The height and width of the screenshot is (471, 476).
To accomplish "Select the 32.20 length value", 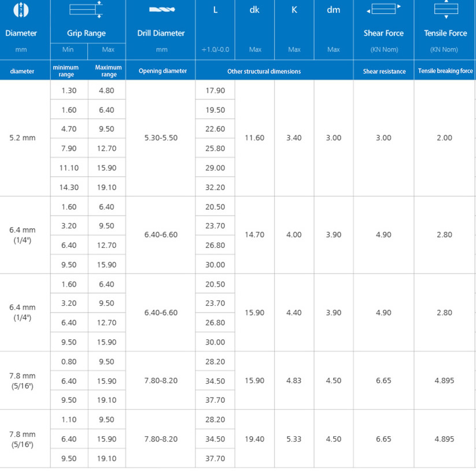I will [x=215, y=187].
